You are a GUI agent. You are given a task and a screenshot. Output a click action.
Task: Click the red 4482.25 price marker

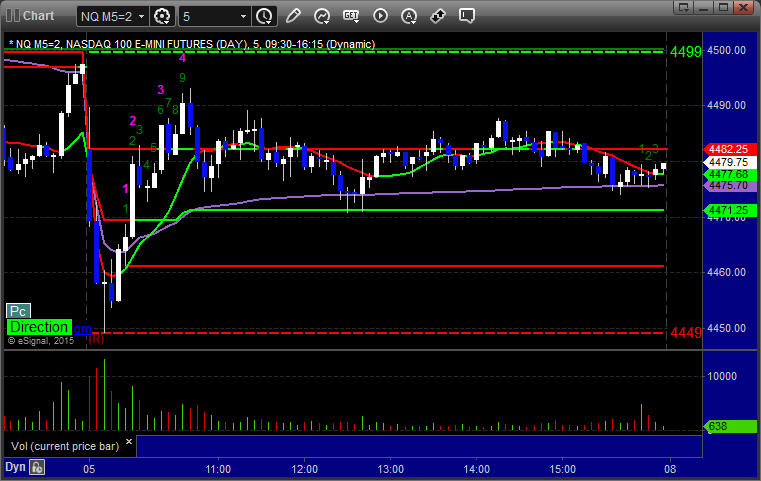(729, 149)
